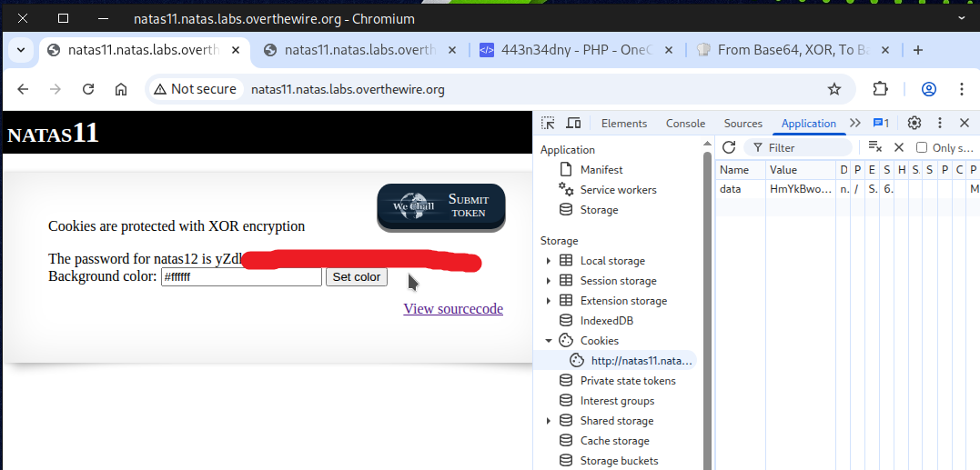Open the browser extensions puzzle icon
This screenshot has width=980, height=470.
pyautogui.click(x=880, y=89)
